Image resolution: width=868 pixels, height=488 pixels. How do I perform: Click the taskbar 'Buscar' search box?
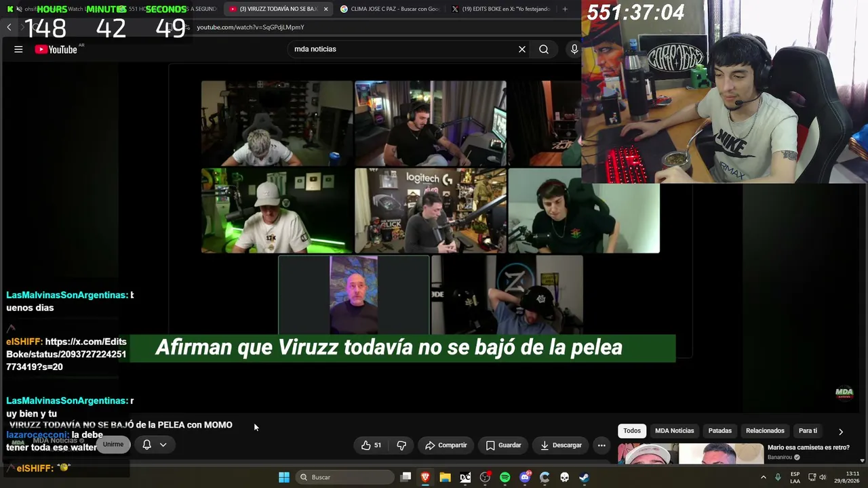(345, 477)
